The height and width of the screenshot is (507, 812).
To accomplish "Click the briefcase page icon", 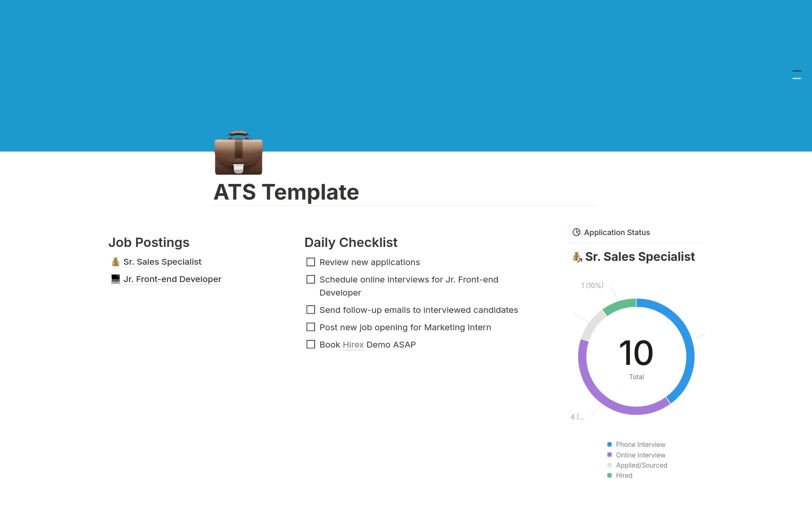I will (239, 153).
